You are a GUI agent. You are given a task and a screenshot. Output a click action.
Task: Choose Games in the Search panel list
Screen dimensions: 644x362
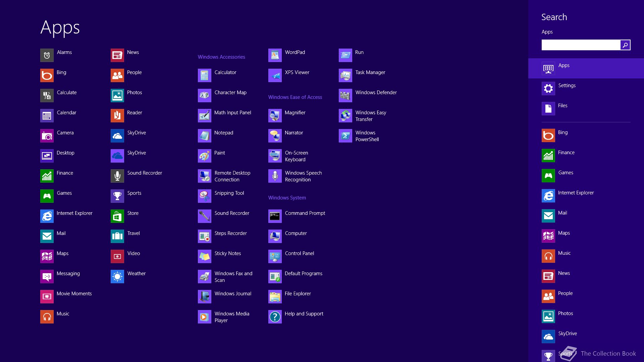[586, 176]
